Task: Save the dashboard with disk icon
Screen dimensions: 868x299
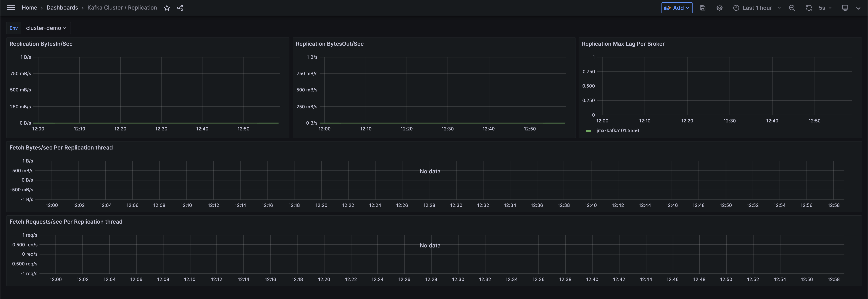Action: click(x=703, y=8)
